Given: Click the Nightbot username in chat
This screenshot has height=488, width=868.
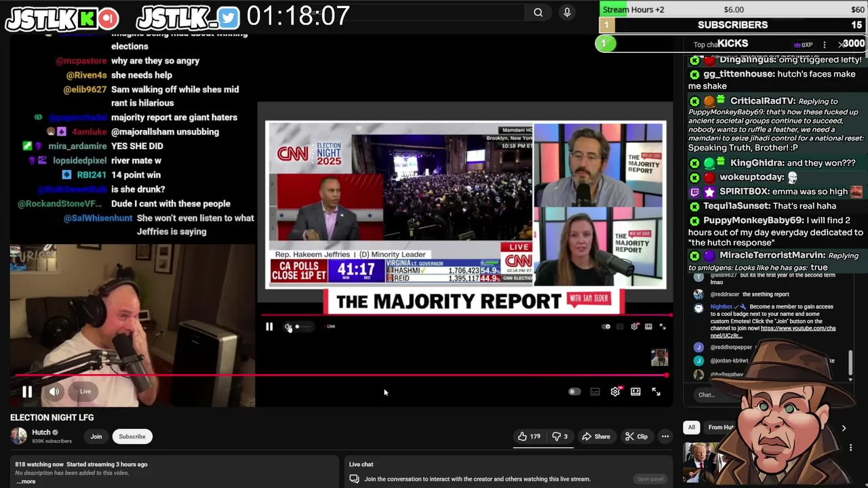Looking at the screenshot, I should (x=721, y=306).
